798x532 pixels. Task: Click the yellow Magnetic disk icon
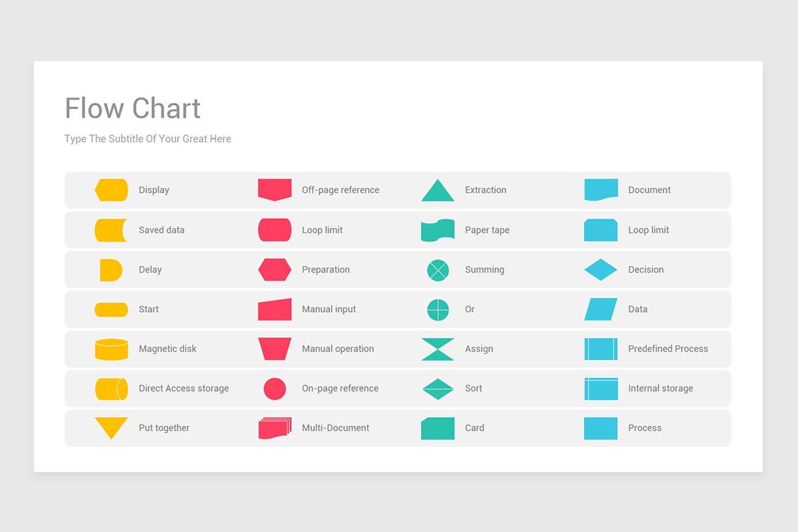tap(111, 349)
